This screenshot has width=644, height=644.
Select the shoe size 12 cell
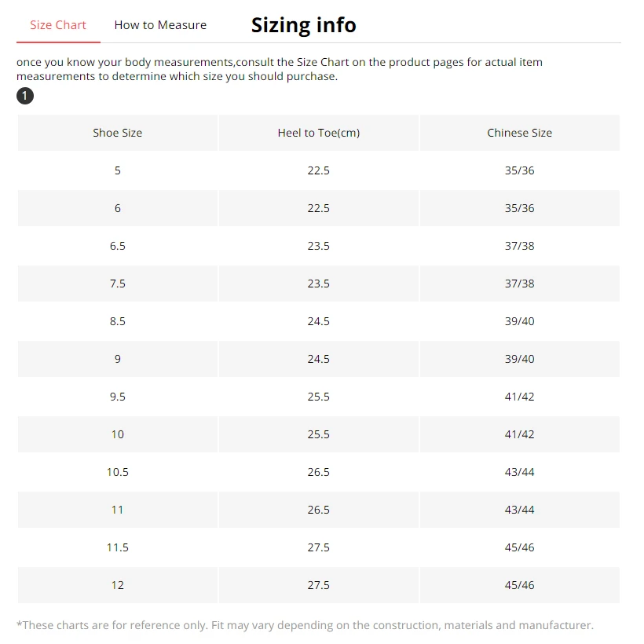(118, 585)
